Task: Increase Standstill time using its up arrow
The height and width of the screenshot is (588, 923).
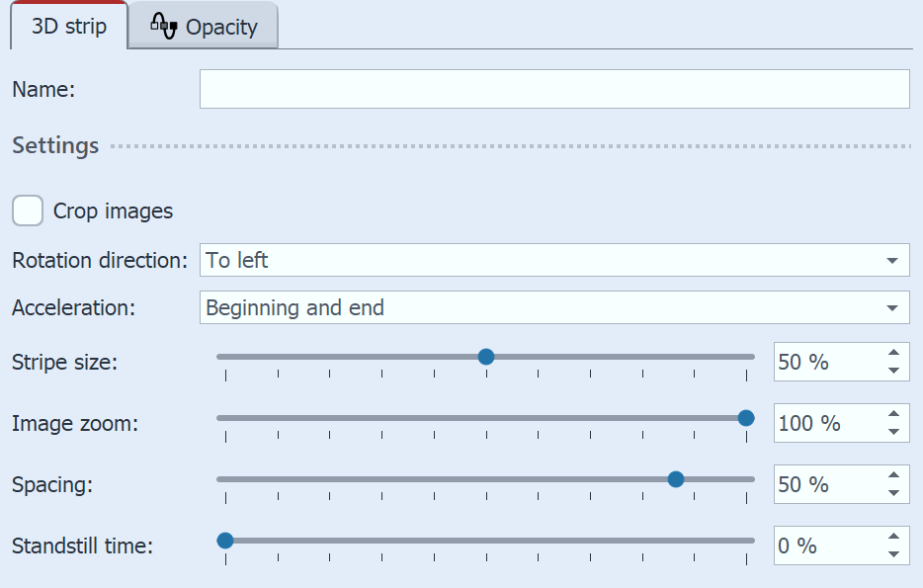Action: pyautogui.click(x=893, y=539)
